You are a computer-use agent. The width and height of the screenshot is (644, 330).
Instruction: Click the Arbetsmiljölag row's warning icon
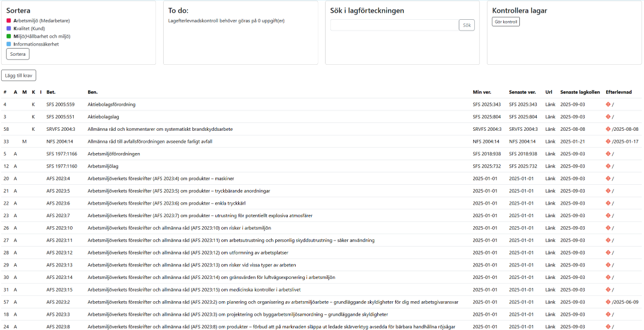click(608, 166)
